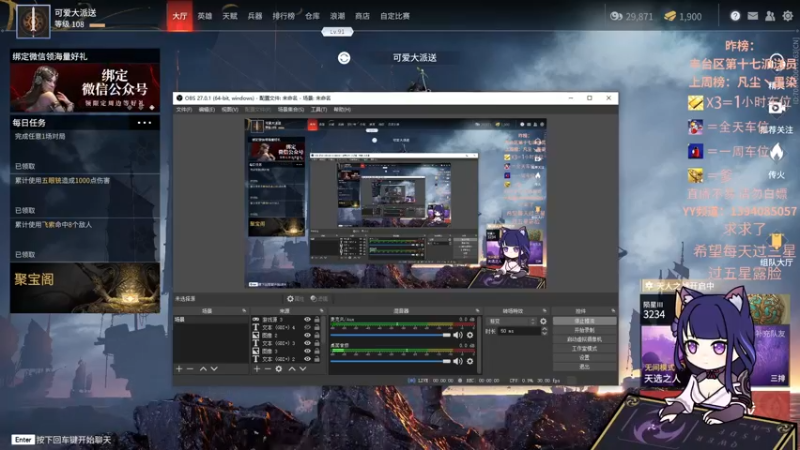Remove the selected source with the minus icon
Viewport: 800px width, 450px height.
tap(267, 368)
